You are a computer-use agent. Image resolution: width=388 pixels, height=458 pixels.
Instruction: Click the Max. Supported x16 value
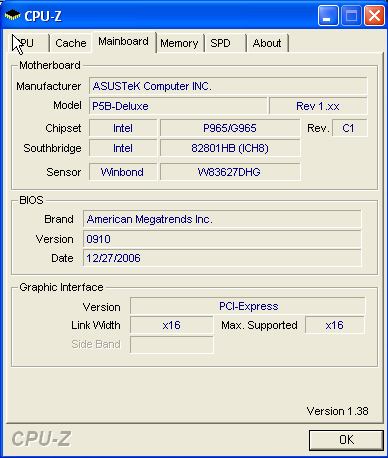335,325
